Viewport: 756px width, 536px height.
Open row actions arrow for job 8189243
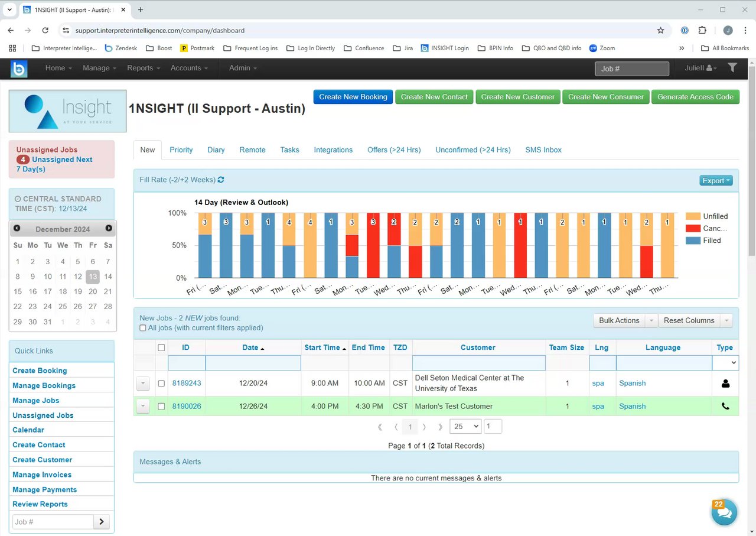(x=143, y=384)
